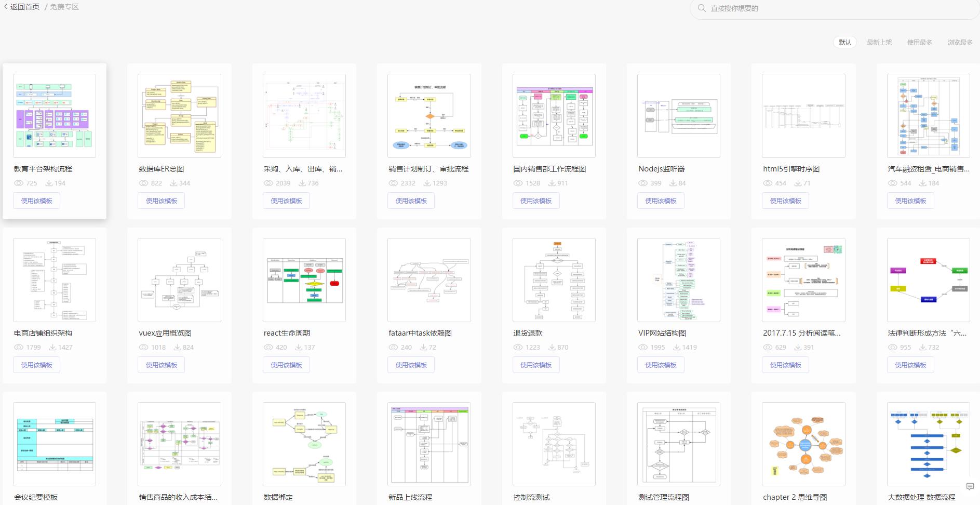Image resolution: width=980 pixels, height=505 pixels.
Task: Switch sorting to 最新上架
Action: point(879,42)
